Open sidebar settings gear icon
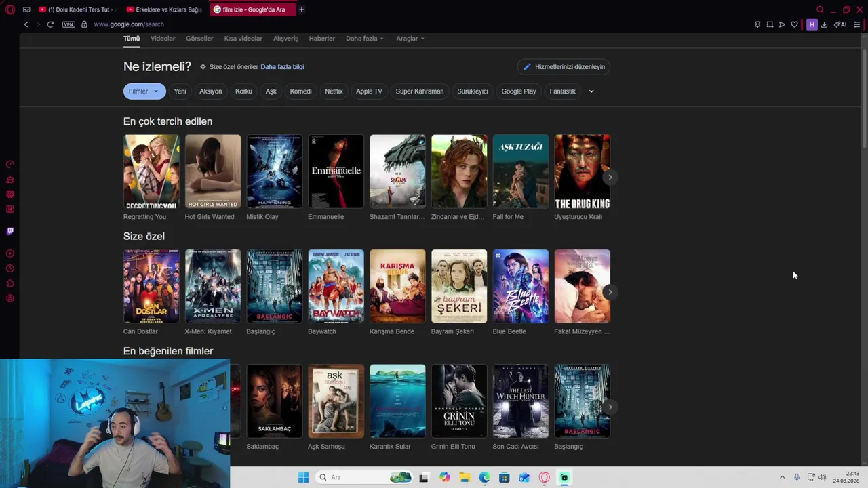The image size is (868, 488). point(10,298)
